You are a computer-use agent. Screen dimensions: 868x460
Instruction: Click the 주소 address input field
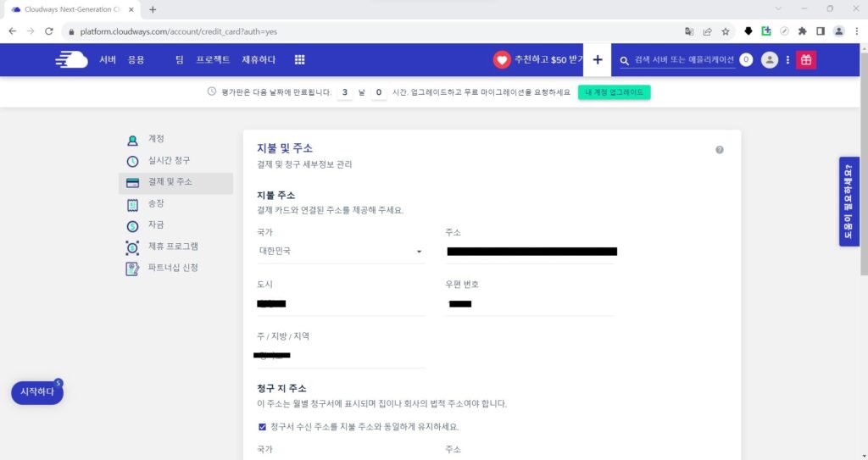530,252
